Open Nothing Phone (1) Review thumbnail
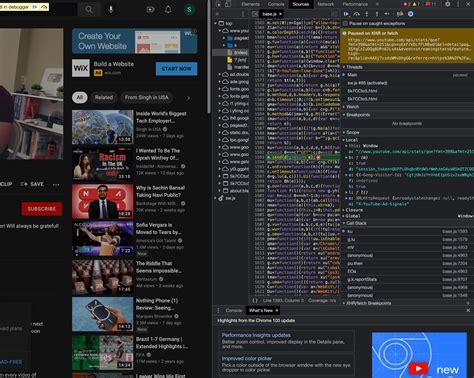 pyautogui.click(x=103, y=314)
